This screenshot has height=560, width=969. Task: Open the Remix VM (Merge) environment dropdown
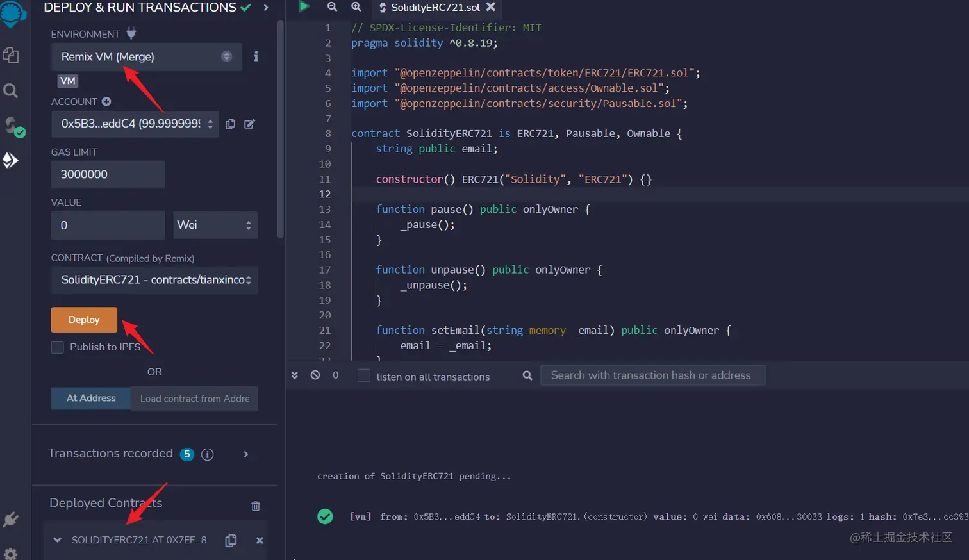pos(146,56)
